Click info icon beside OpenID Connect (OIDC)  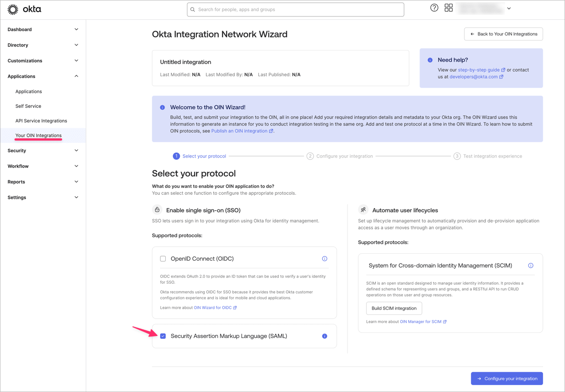coord(324,259)
